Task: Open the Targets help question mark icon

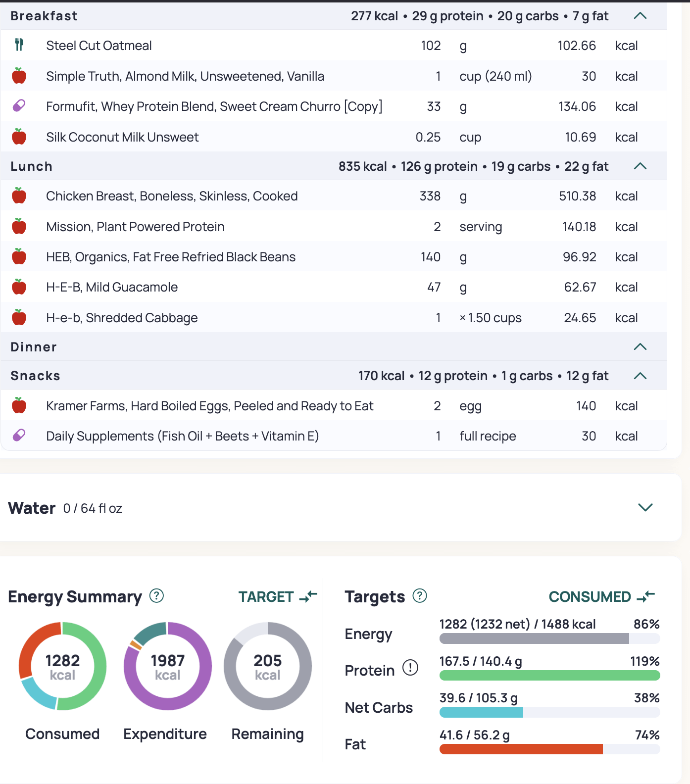Action: pos(420,596)
